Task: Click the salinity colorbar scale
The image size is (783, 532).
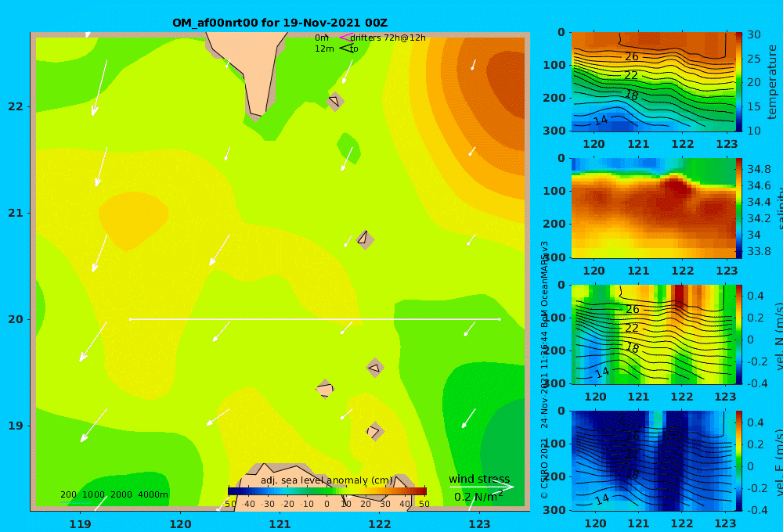Action: tap(738, 208)
